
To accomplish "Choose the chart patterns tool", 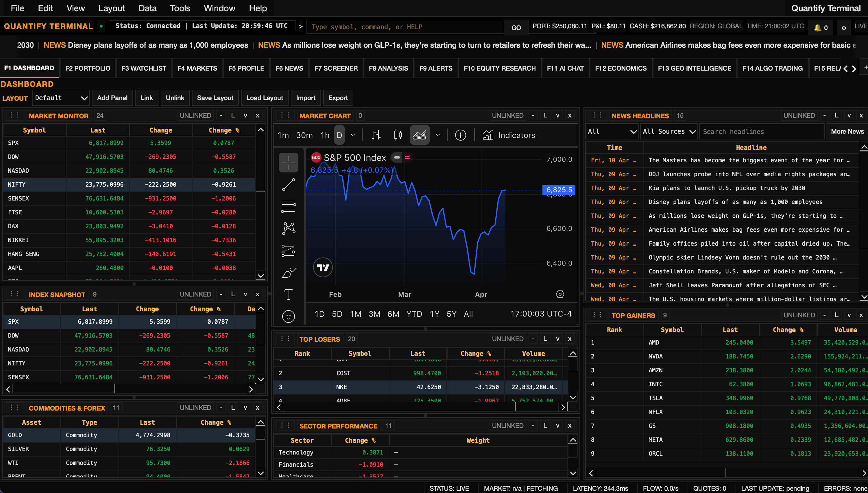I will (x=288, y=229).
